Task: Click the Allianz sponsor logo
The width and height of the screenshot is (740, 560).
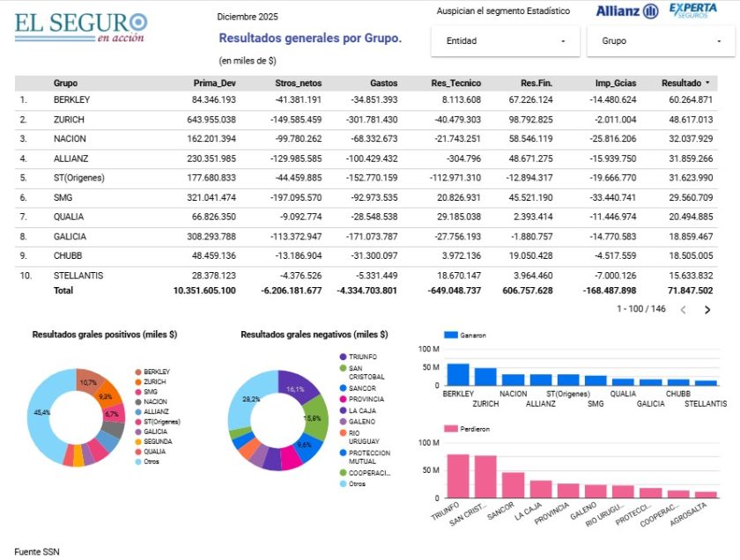Action: click(x=626, y=11)
